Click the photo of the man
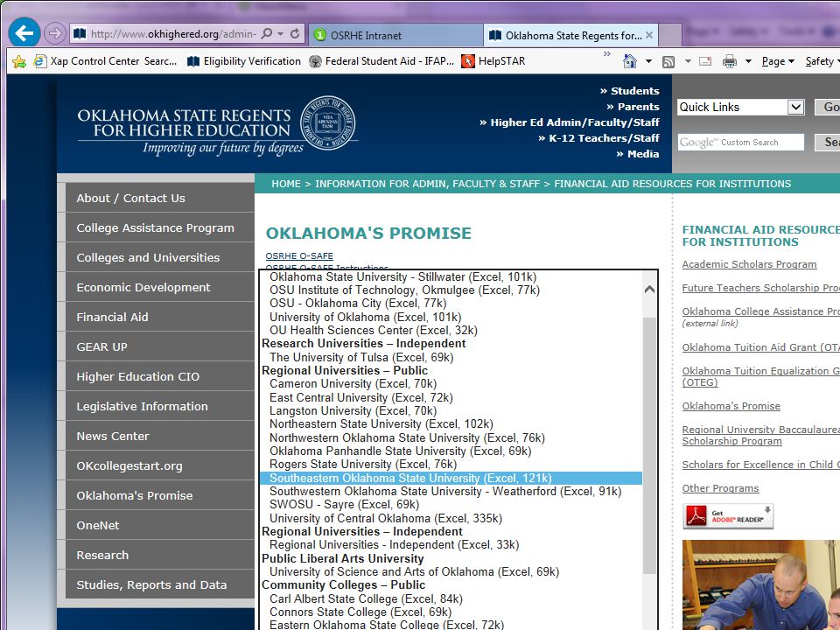 [x=760, y=585]
